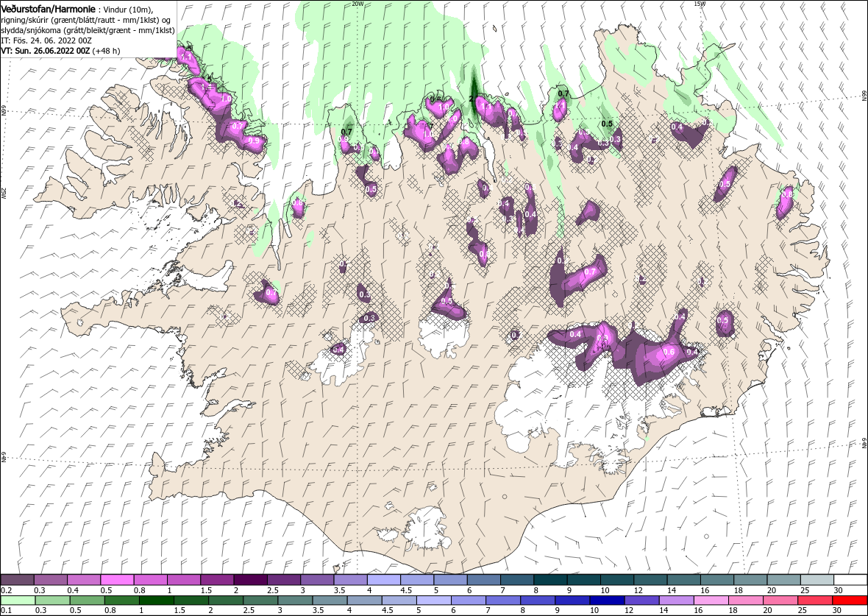Screen dimensions: 868x616
Task: Click the '0.4' label in upper legend row
Action: [73, 590]
